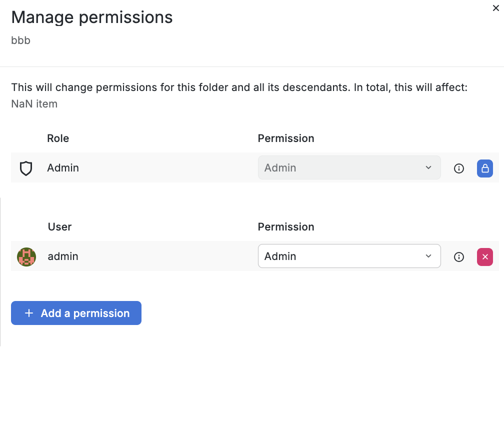Viewport: 504px width, 436px height.
Task: Click the blue lock icon button
Action: click(x=484, y=168)
